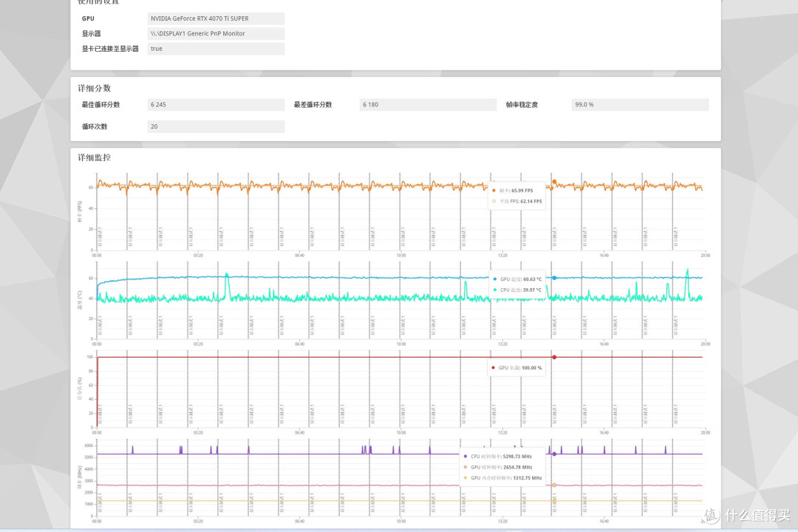Click the 'true' value field
Image resolution: width=798 pixels, height=532 pixels.
(x=216, y=49)
